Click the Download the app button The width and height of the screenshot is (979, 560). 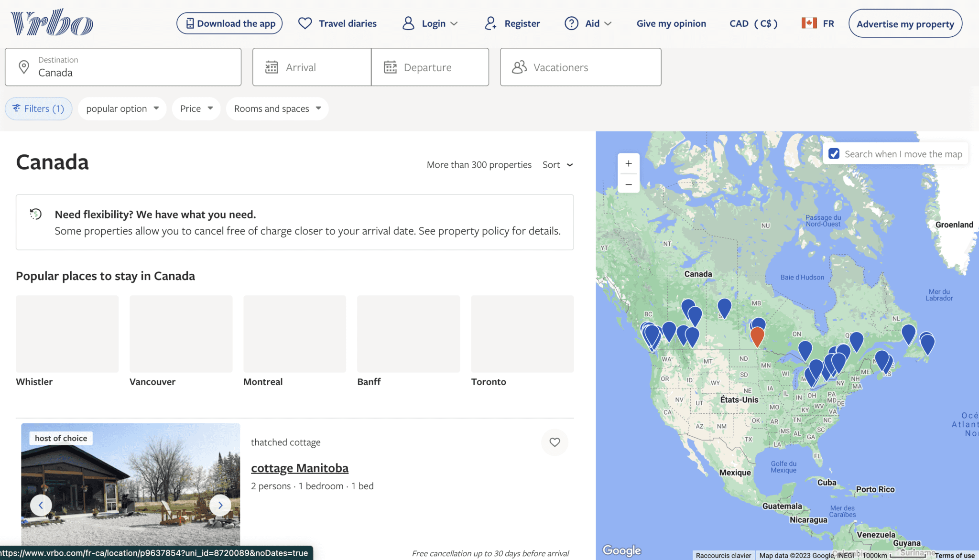(229, 23)
